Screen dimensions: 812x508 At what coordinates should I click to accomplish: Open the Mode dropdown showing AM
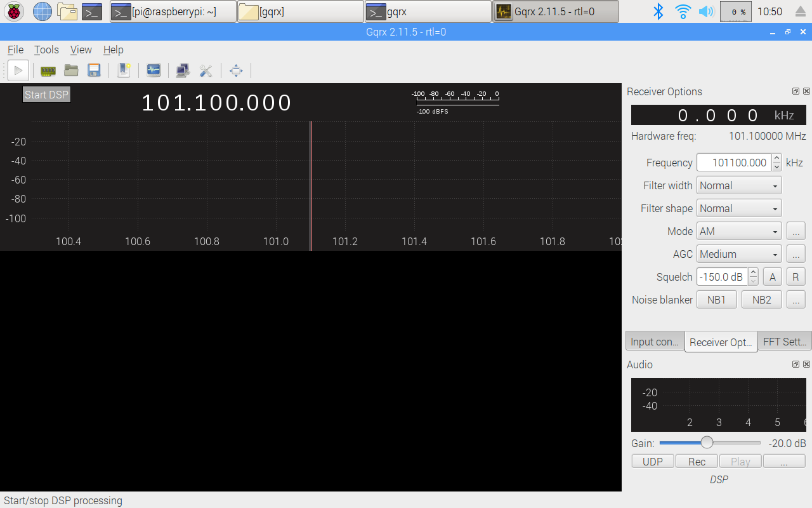pos(738,231)
